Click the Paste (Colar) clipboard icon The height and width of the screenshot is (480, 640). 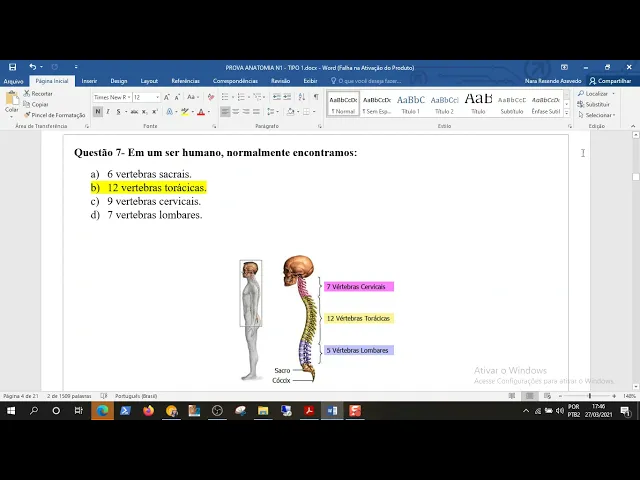[12, 98]
